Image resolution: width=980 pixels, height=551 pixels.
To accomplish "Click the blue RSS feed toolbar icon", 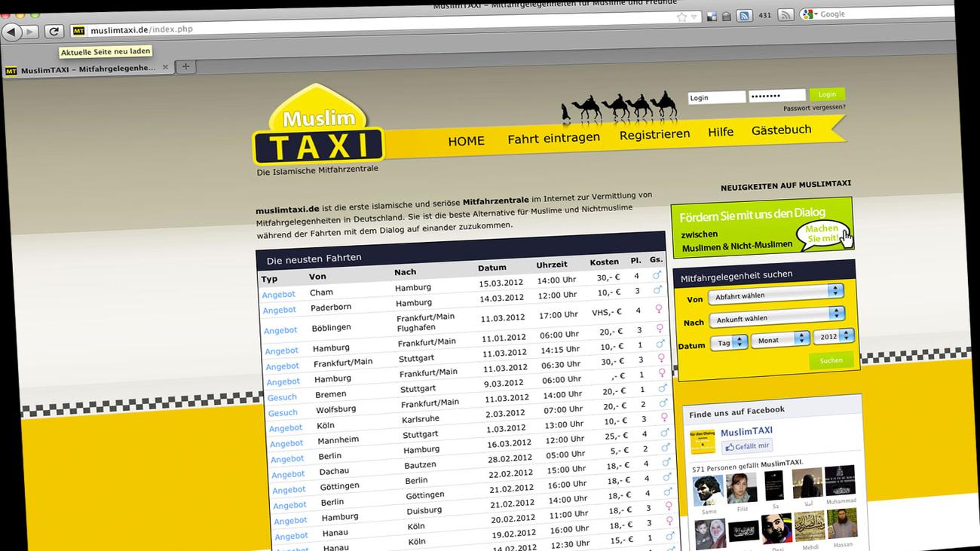I will 744,16.
